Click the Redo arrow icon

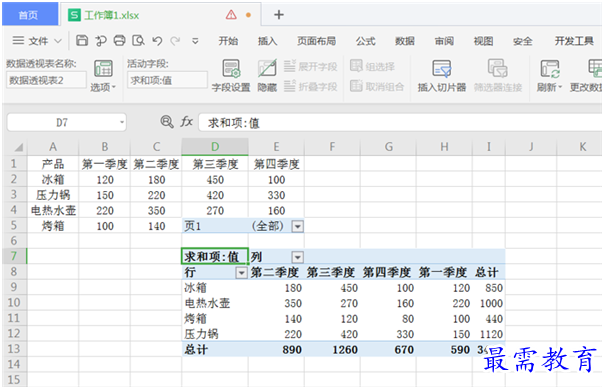coord(176,41)
